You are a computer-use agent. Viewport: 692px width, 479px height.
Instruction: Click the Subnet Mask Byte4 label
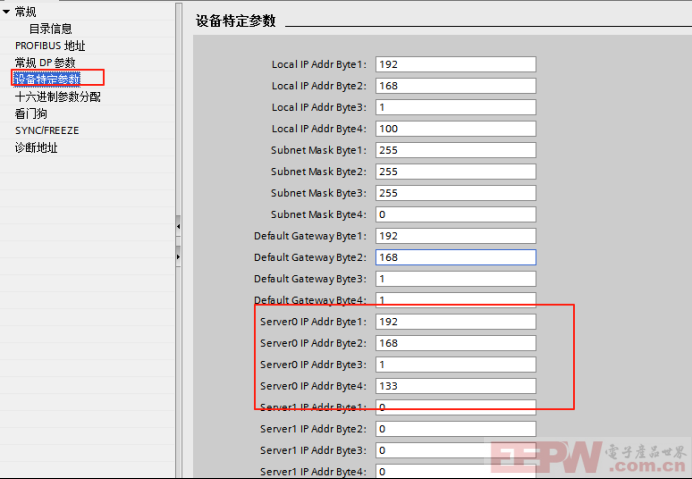click(319, 215)
